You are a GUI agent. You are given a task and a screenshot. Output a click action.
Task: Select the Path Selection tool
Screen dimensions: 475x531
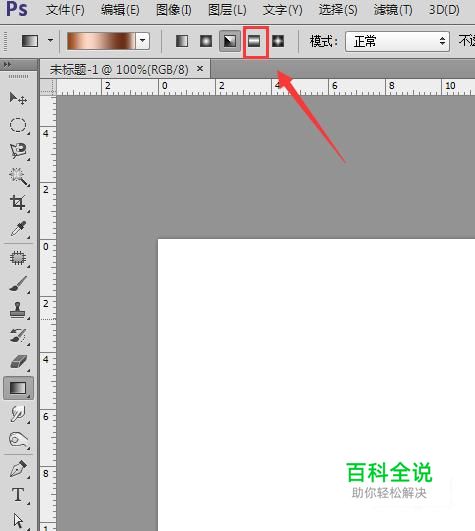pyautogui.click(x=18, y=521)
